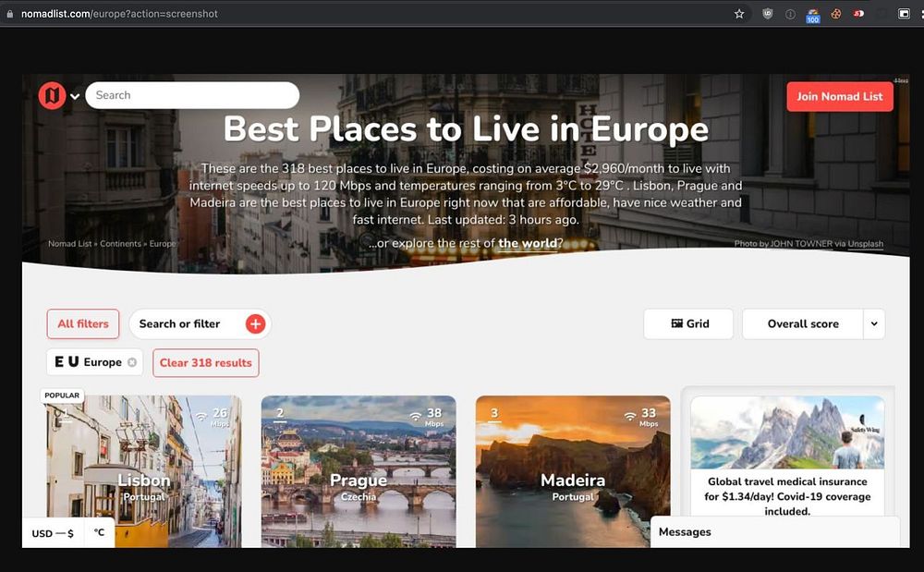Focus the top Search field
Viewport: 924px width, 572px height.
192,95
